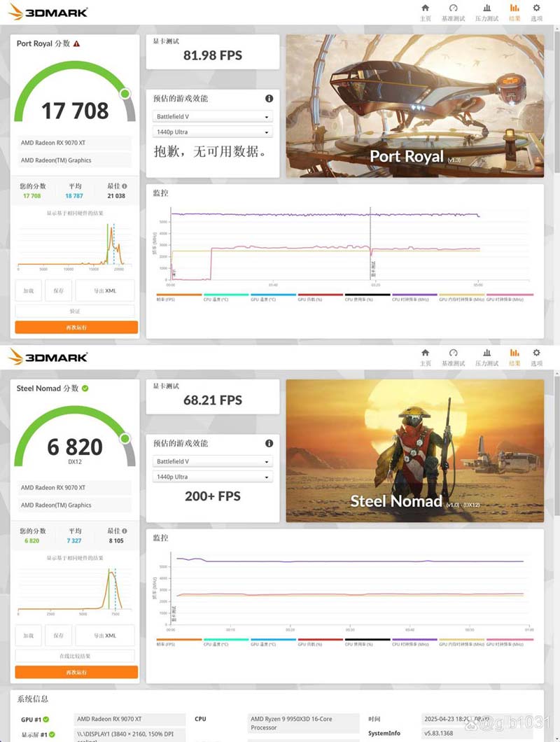Open Results chart icon in Steel Nomad window
Image resolution: width=560 pixels, height=742 pixels.
tap(514, 353)
